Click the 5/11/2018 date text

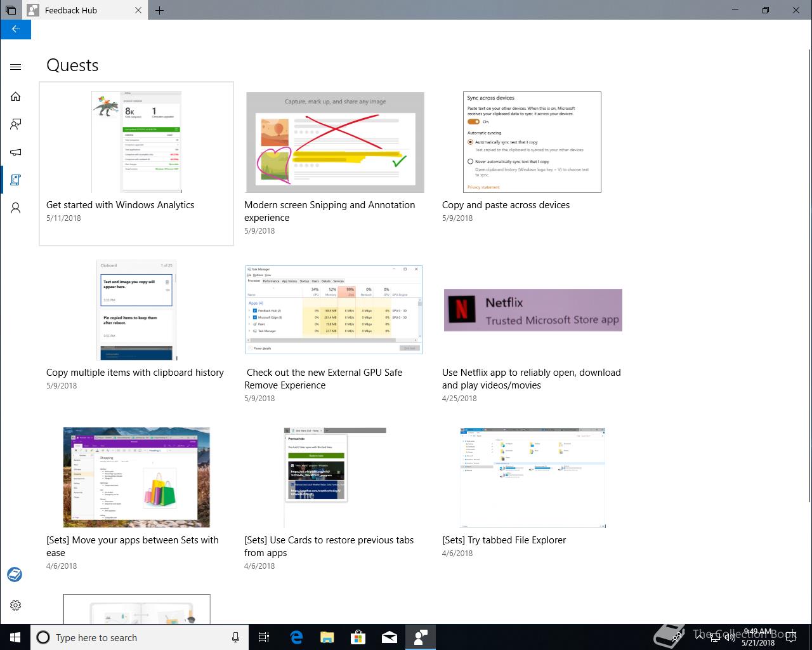[x=63, y=218]
